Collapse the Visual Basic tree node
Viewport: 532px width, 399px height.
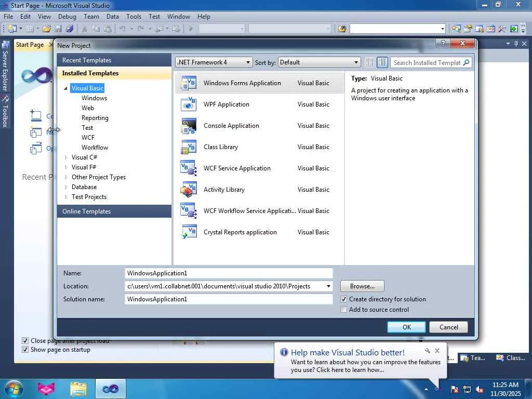coord(66,88)
